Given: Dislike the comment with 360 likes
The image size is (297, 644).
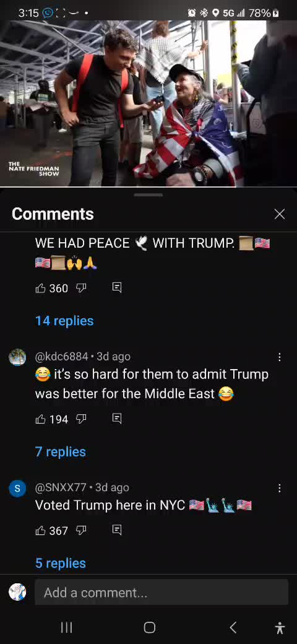Looking at the screenshot, I should 81,289.
